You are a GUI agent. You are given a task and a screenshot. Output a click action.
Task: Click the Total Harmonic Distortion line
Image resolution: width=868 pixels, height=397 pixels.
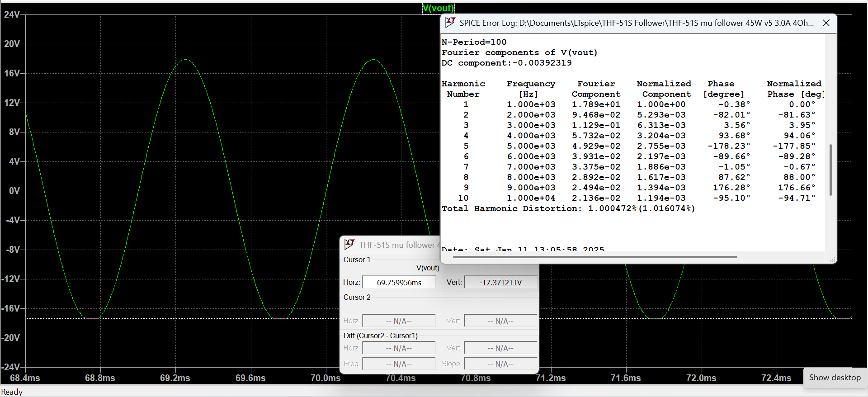click(x=568, y=208)
